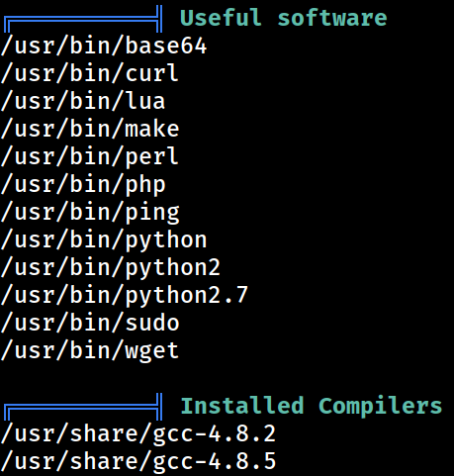The width and height of the screenshot is (454, 476).
Task: Click the /usr/share/gcc-4.8.5 compiler path
Action: 138,462
